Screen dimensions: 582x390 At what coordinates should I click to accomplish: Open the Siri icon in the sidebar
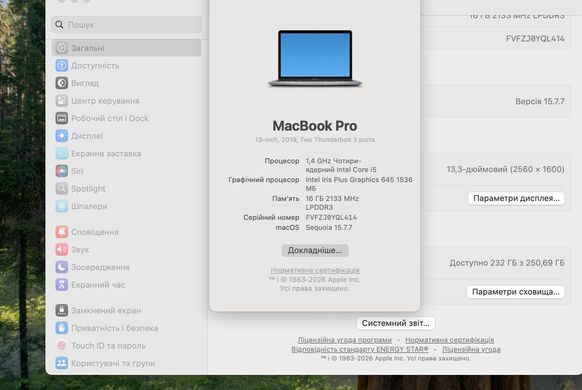pyautogui.click(x=62, y=171)
